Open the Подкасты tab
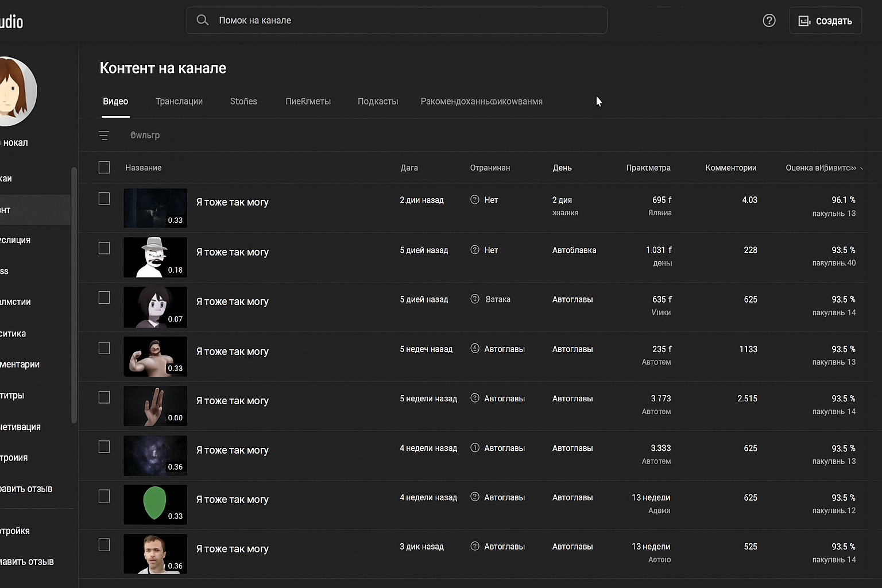The height and width of the screenshot is (588, 882). (x=377, y=102)
